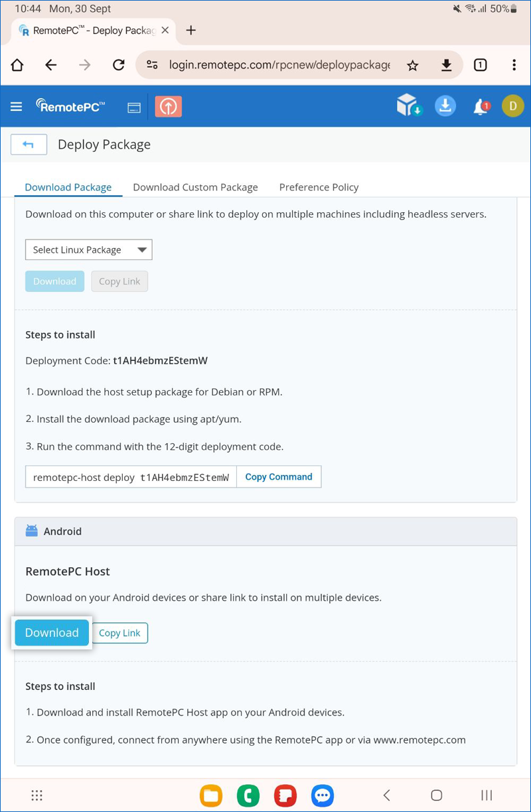Viewport: 531px width, 812px height.
Task: Expand the Select Linux Package dropdown
Action: [x=88, y=250]
